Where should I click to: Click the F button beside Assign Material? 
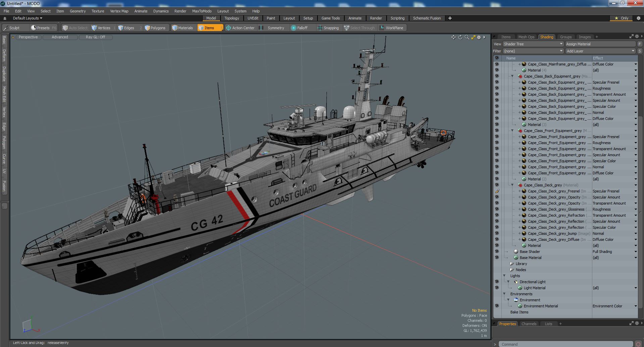640,44
